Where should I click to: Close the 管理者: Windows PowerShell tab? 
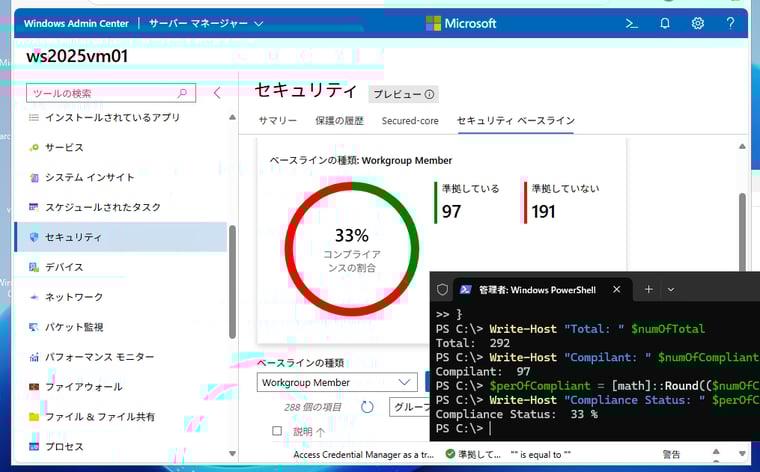coord(616,289)
